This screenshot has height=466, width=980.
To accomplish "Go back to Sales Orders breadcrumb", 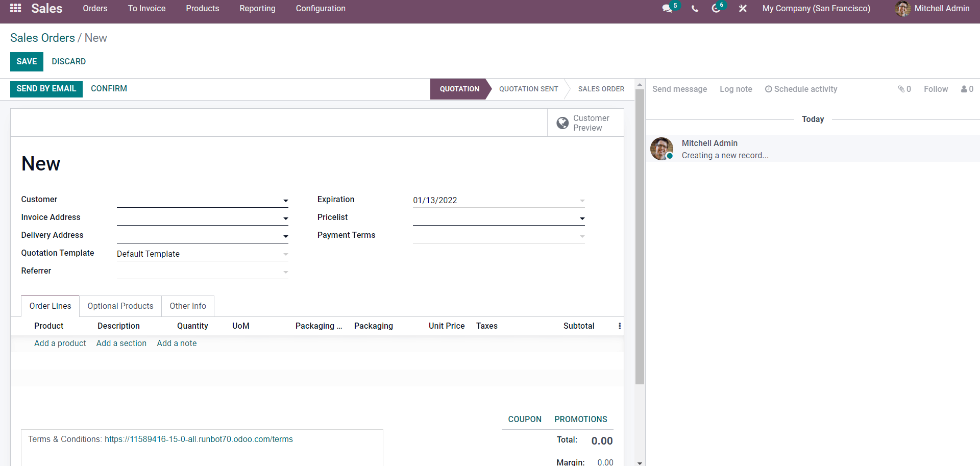I will click(42, 38).
